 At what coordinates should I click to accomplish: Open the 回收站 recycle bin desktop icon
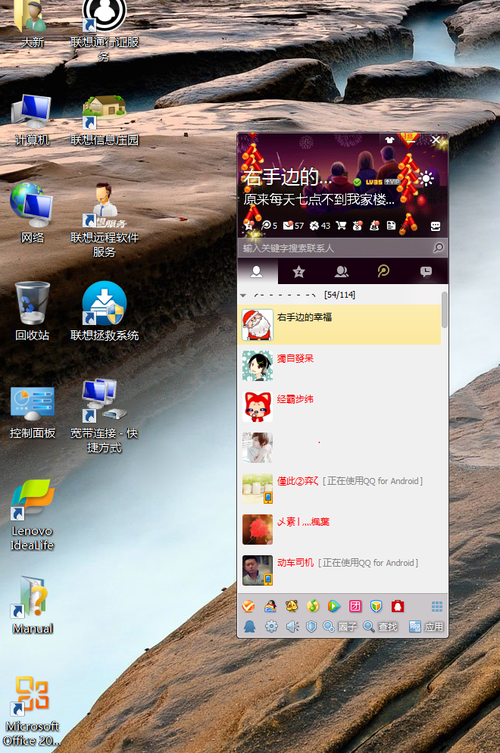coord(32,311)
